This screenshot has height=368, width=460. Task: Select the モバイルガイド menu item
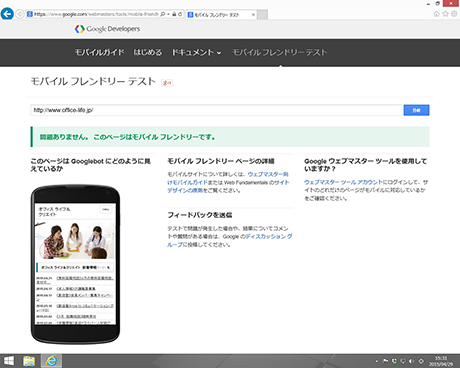(x=99, y=52)
